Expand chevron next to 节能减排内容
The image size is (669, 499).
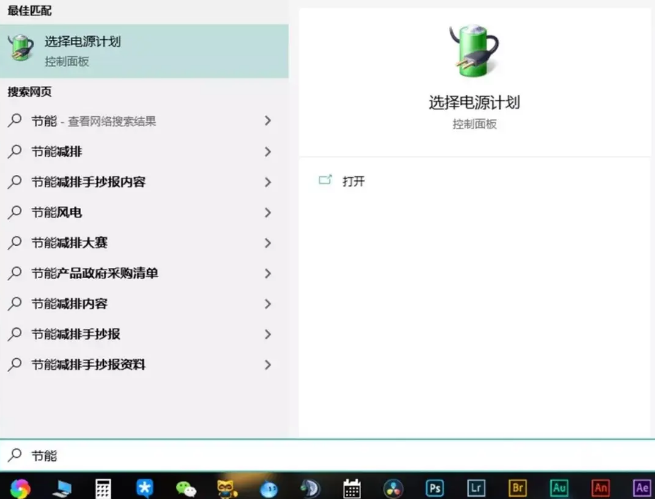tap(268, 304)
